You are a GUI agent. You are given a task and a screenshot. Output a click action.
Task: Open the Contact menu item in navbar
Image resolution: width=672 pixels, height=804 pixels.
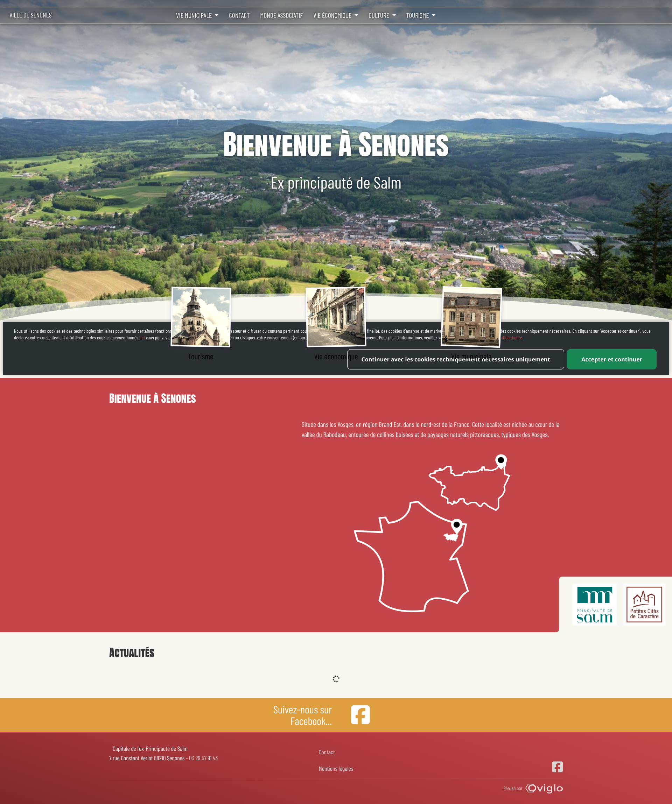coord(239,16)
